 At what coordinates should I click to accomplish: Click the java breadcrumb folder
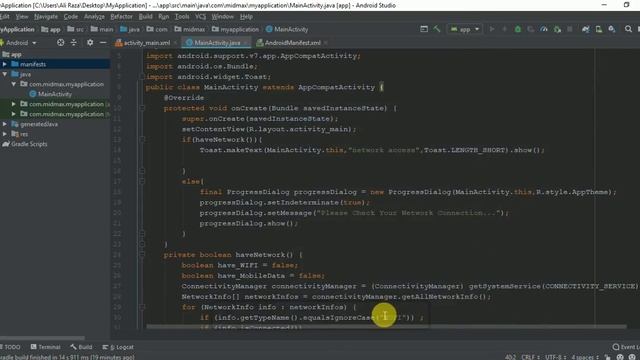[x=130, y=29]
